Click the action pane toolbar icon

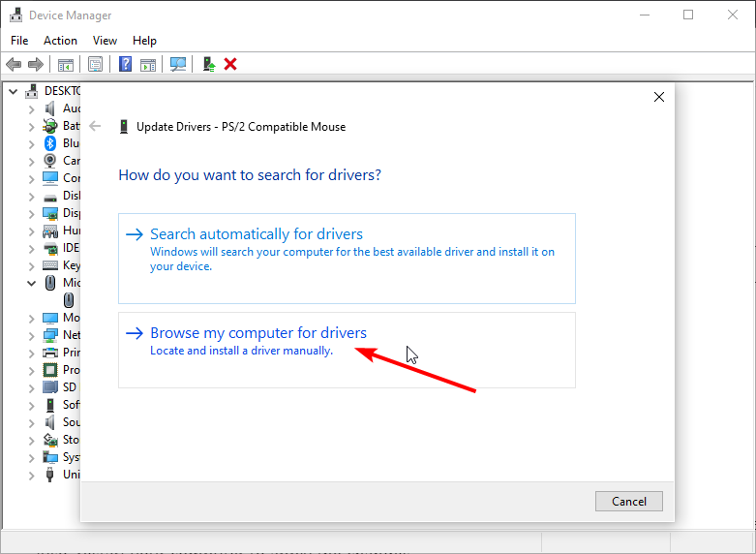[x=148, y=64]
